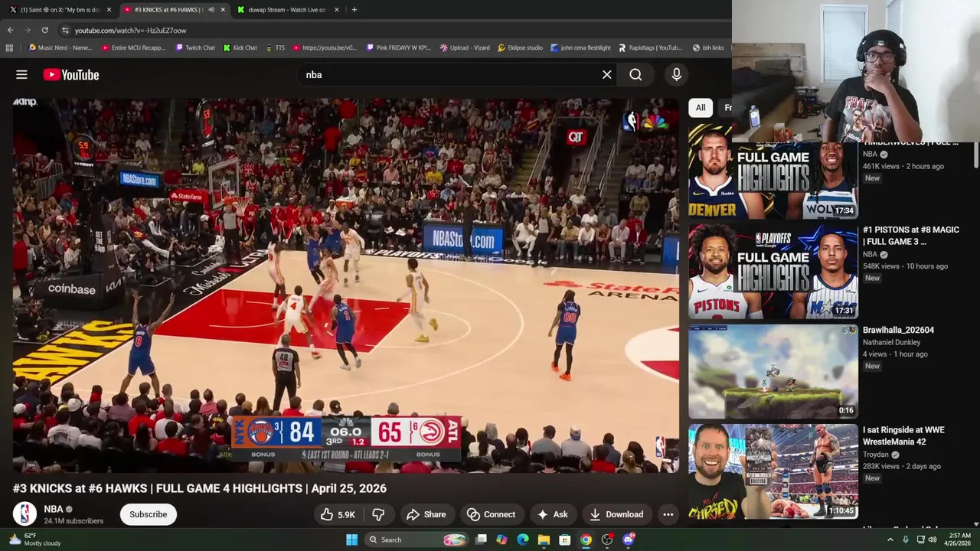
Task: Download the video
Action: (x=616, y=514)
